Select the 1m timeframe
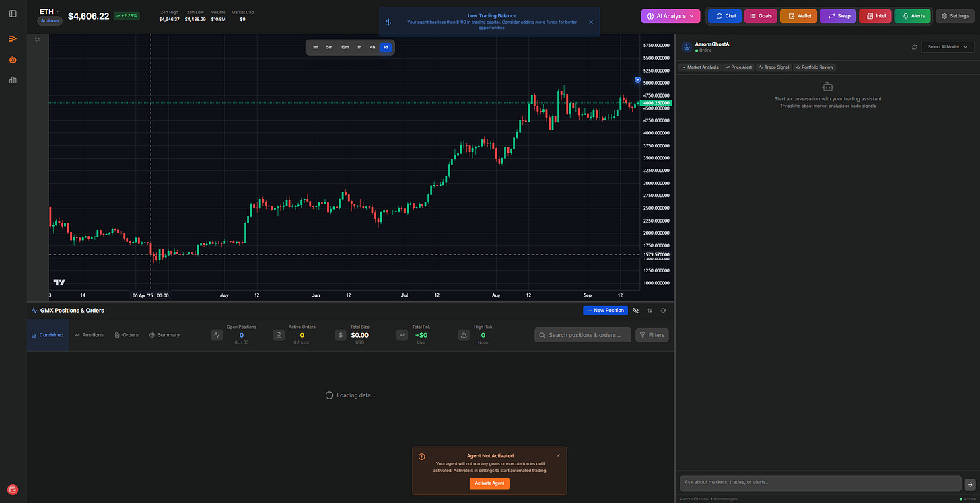 click(x=315, y=47)
